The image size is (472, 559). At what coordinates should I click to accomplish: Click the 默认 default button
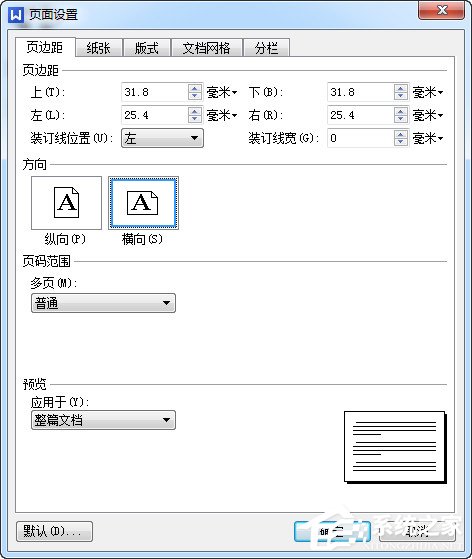pos(55,532)
